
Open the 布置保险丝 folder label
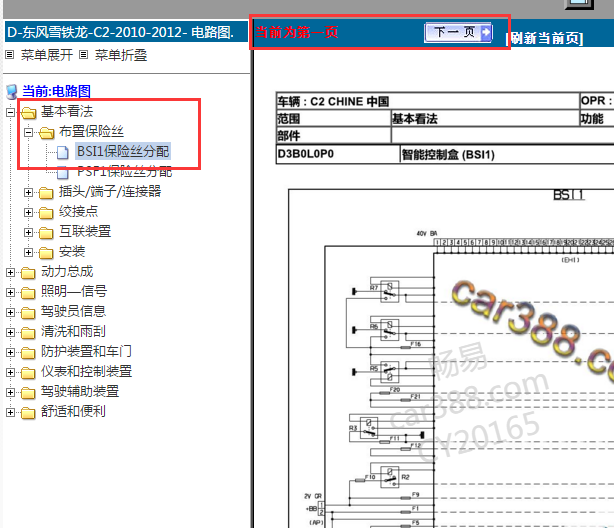coord(91,131)
